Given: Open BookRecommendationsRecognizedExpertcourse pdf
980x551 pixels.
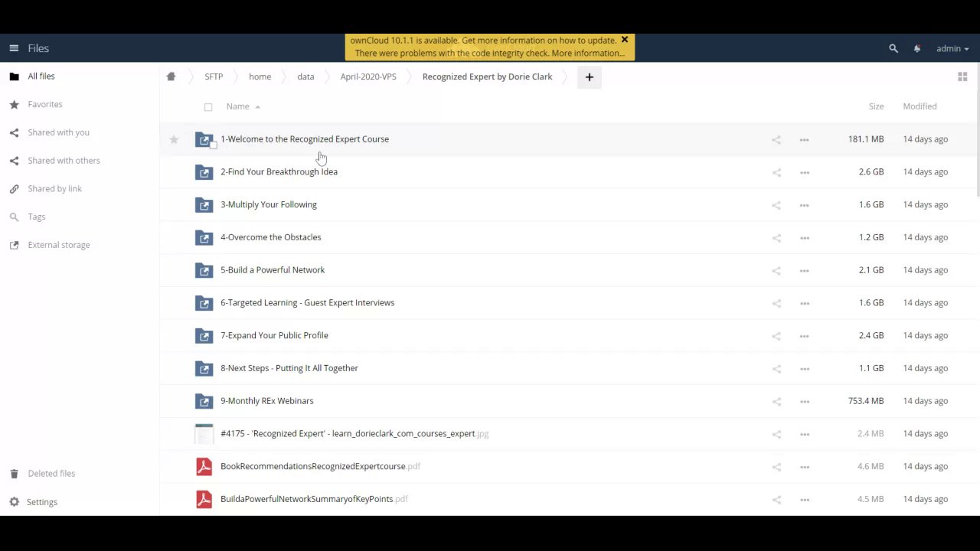Looking at the screenshot, I should tap(320, 466).
